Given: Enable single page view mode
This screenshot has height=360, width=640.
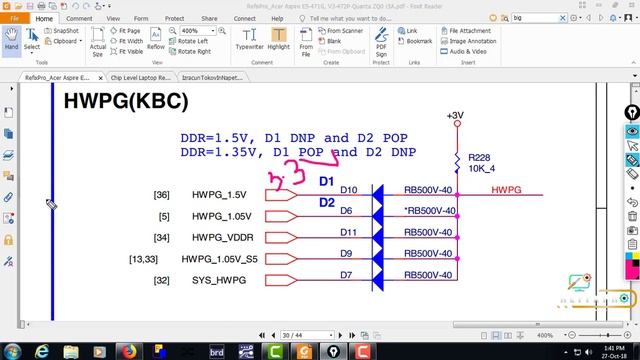Looking at the screenshot, I should coord(484,336).
